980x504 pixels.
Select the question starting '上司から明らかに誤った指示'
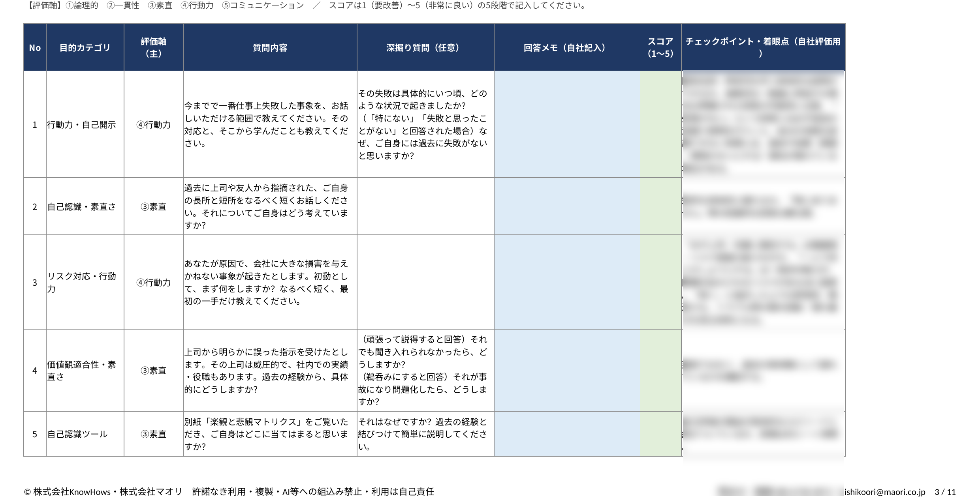pyautogui.click(x=270, y=370)
